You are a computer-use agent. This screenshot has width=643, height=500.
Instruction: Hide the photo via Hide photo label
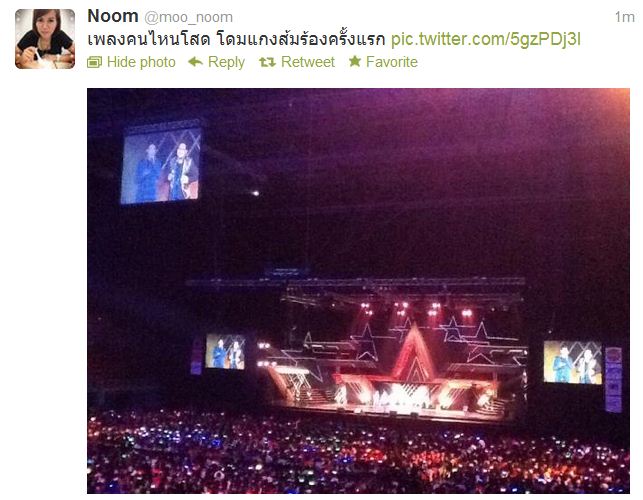(141, 62)
